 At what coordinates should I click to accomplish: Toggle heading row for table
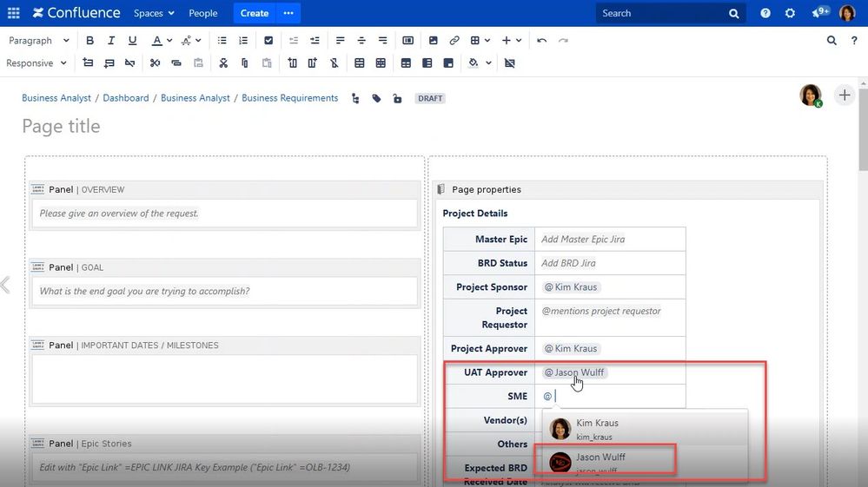406,63
